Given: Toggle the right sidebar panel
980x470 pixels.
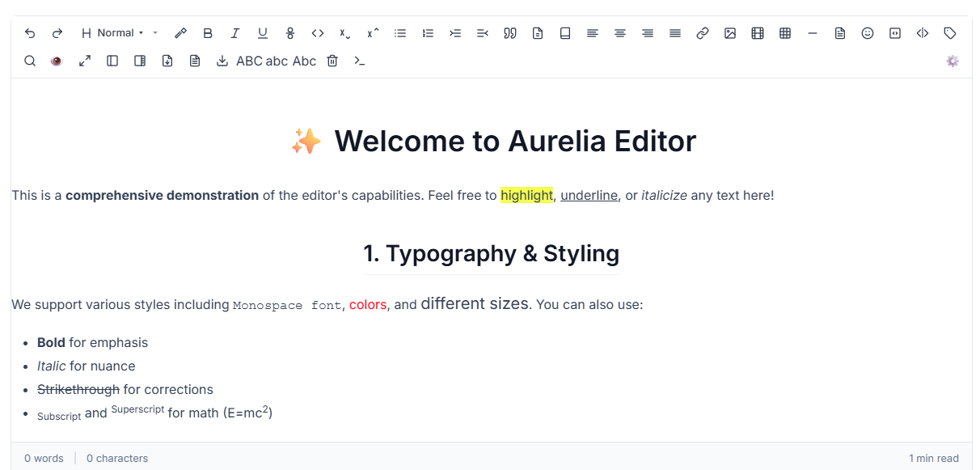Looking at the screenshot, I should pos(140,61).
